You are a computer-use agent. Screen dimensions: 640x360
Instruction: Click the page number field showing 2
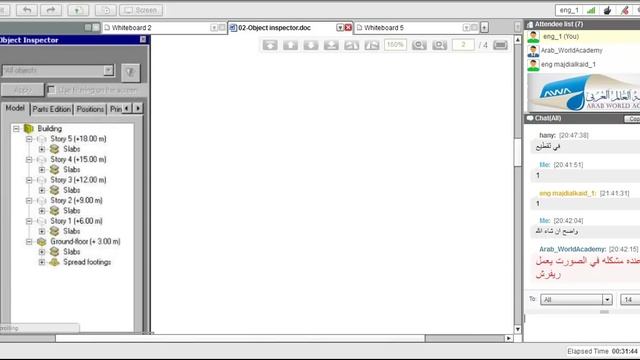(463, 44)
